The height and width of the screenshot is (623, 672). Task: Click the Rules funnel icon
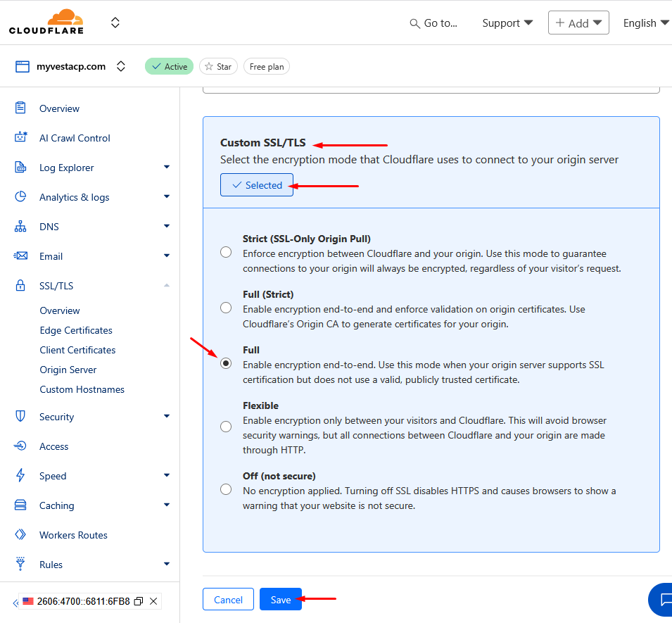[20, 564]
